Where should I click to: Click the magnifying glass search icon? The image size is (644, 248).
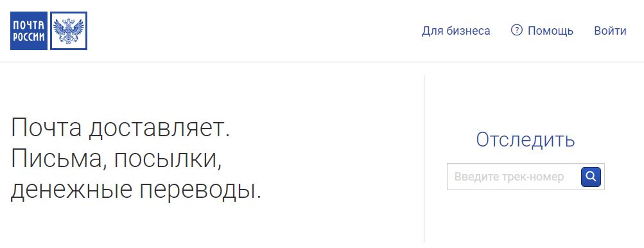pyautogui.click(x=591, y=177)
